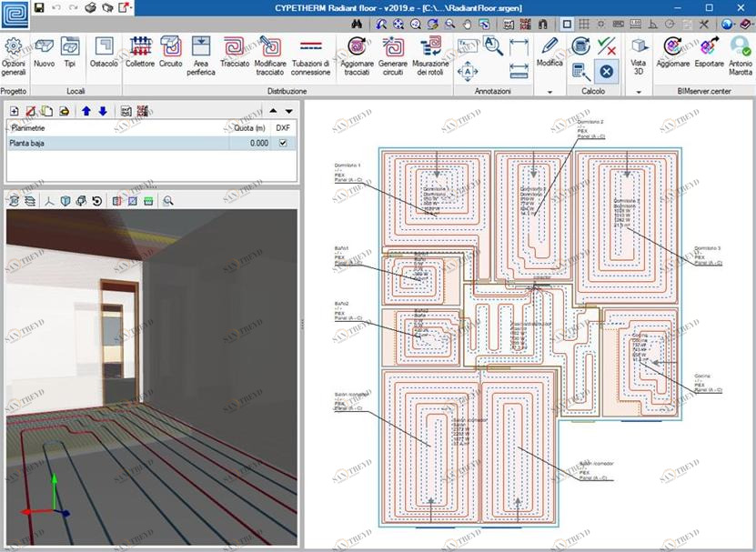Expand the Modifica dropdown arrow
Viewport: 756px width, 552px height.
[549, 93]
